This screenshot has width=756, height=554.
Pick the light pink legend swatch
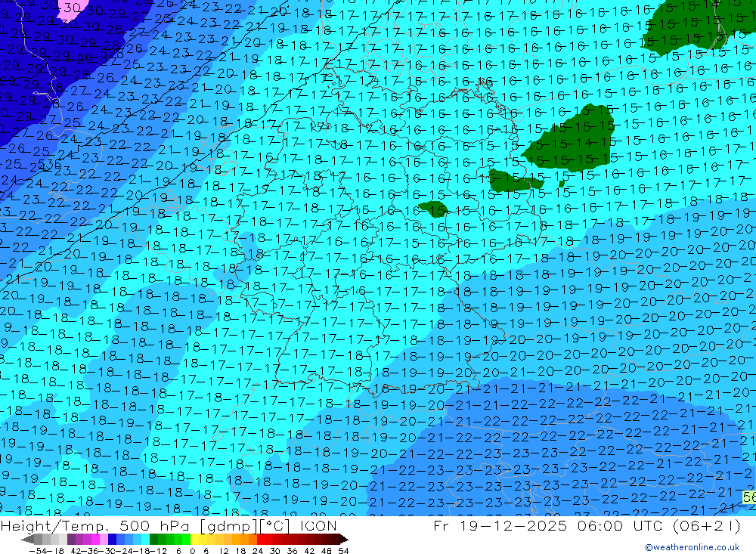(x=104, y=540)
